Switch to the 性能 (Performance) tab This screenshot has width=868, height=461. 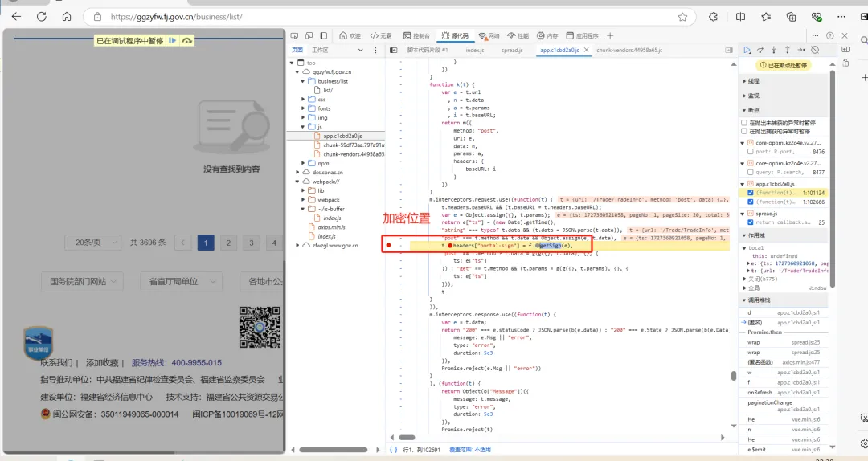(x=518, y=35)
